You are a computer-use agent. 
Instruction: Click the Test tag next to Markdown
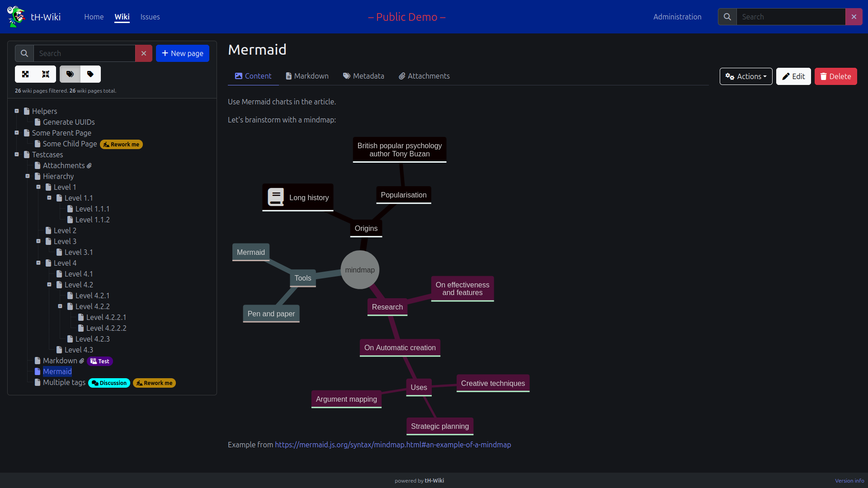100,361
